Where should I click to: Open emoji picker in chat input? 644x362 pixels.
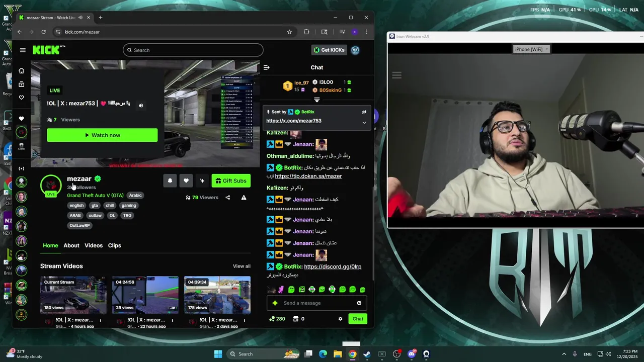coord(359,303)
